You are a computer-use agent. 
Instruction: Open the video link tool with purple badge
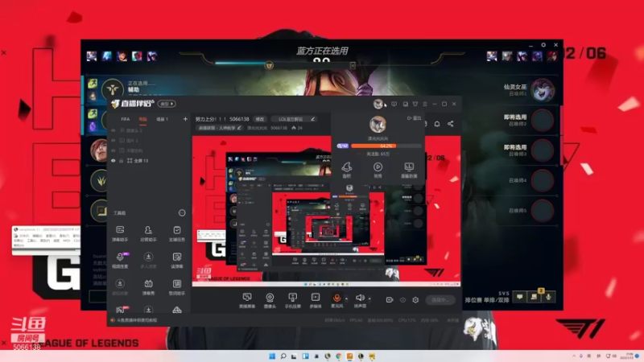point(120,260)
